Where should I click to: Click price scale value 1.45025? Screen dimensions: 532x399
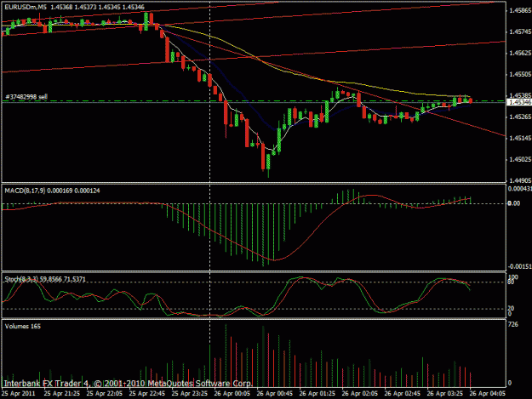(520, 159)
